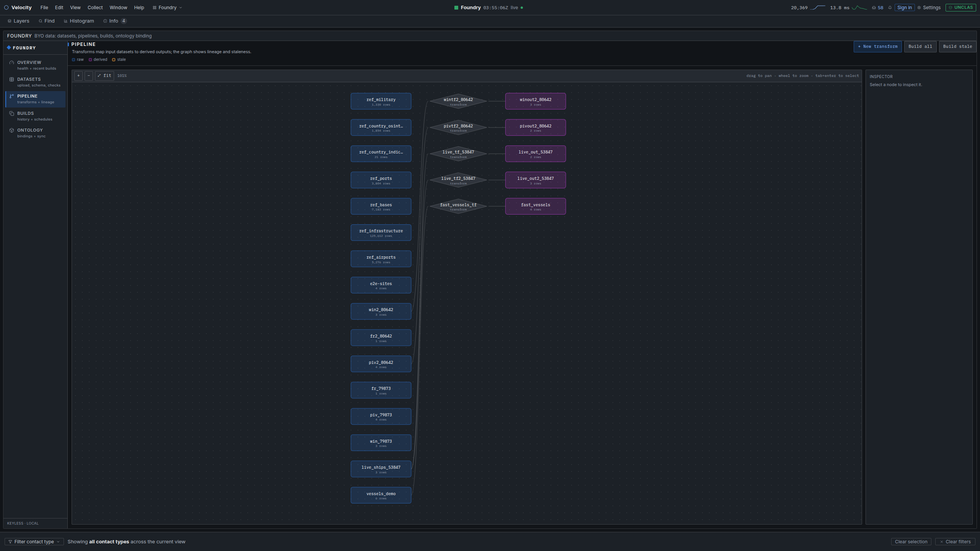Select the fast_vessels_tf transform node
This screenshot has height=551, width=980.
pyautogui.click(x=458, y=207)
